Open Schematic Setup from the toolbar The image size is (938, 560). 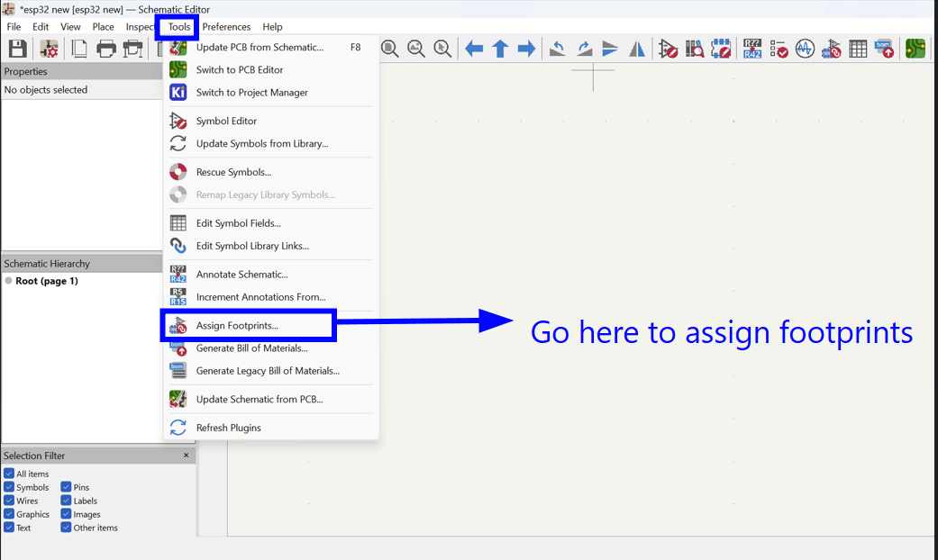[49, 49]
